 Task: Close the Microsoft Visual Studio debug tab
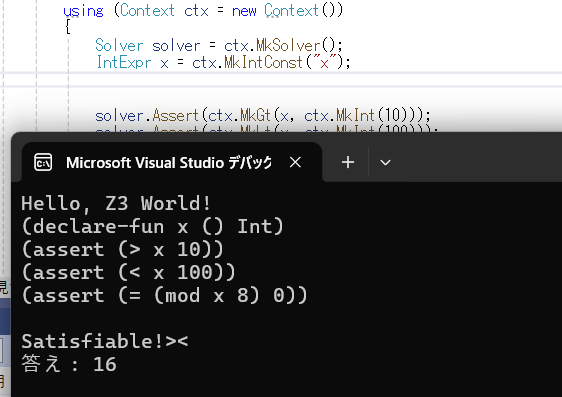click(x=295, y=163)
